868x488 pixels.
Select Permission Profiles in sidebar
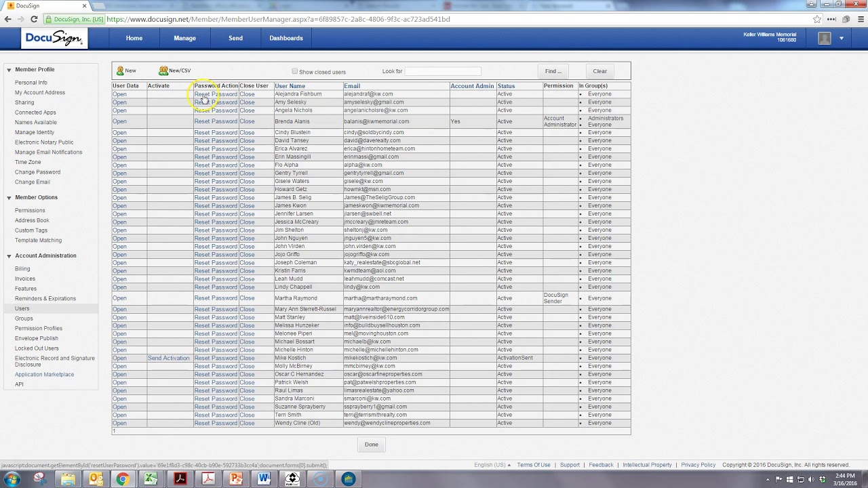(39, 329)
